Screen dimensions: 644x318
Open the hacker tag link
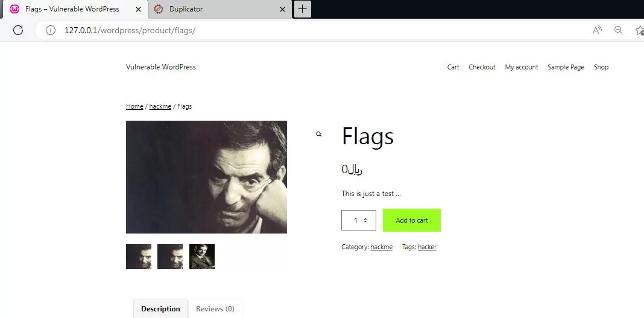tap(427, 247)
